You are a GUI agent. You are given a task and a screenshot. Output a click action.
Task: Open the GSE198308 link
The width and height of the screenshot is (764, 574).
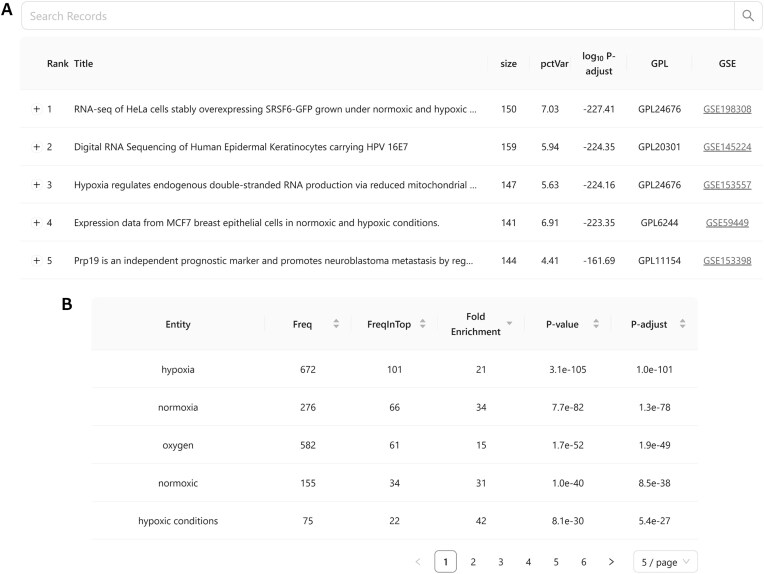pyautogui.click(x=727, y=109)
